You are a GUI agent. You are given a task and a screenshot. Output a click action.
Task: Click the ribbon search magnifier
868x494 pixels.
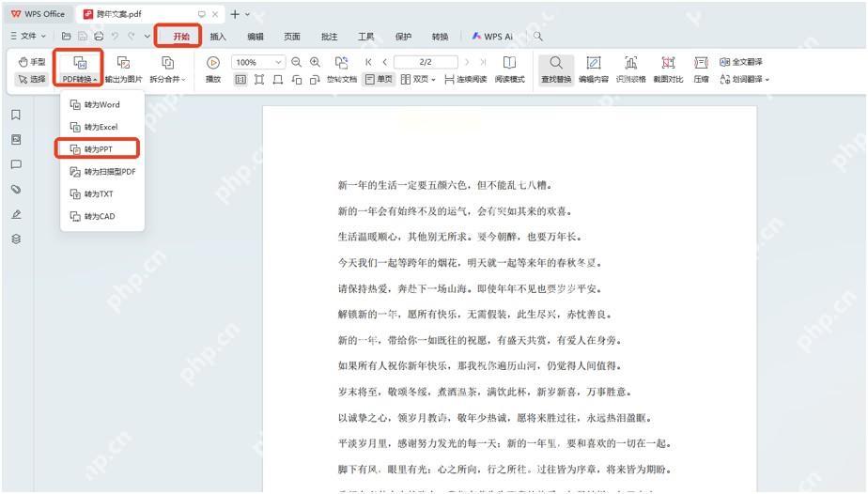coord(537,37)
